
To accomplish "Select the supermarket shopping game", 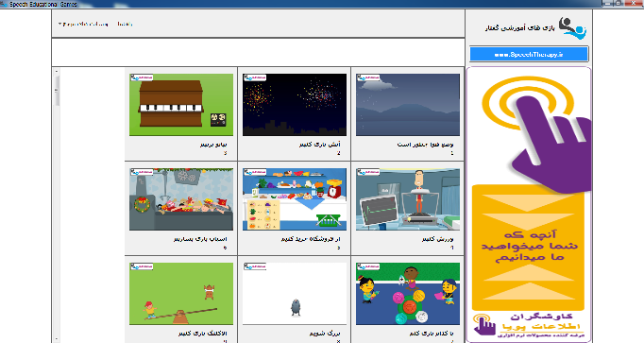I will (x=295, y=199).
